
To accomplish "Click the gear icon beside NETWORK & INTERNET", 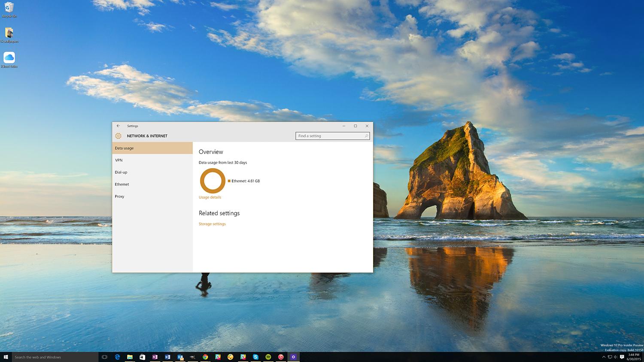I will (118, 136).
